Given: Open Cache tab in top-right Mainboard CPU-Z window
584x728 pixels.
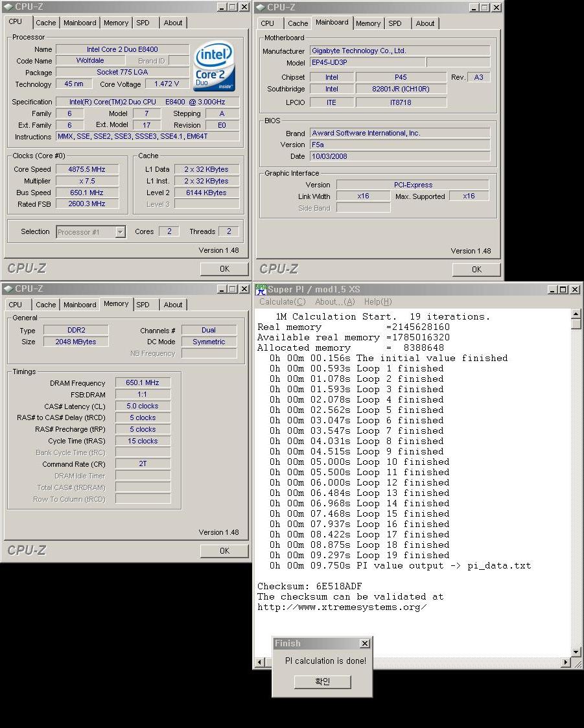Looking at the screenshot, I should (298, 23).
